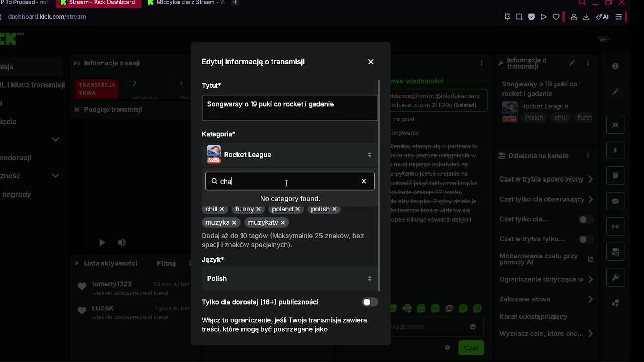Send chat message with Czat button

click(x=471, y=348)
